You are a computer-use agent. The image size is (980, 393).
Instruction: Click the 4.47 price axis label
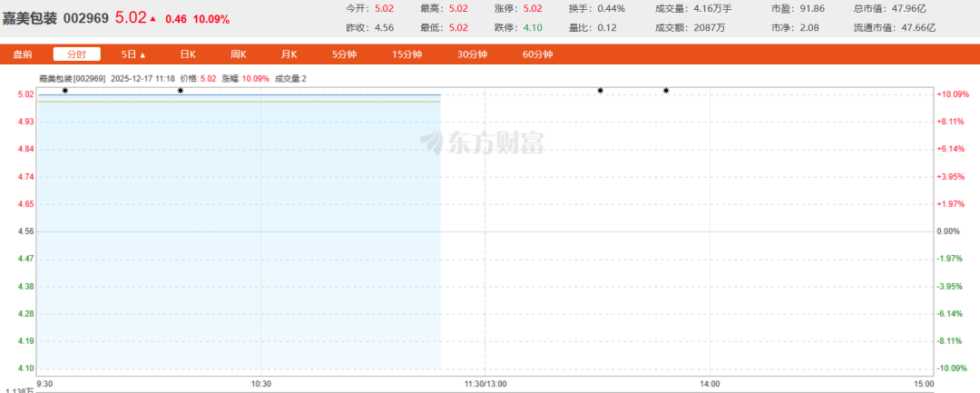(25, 259)
